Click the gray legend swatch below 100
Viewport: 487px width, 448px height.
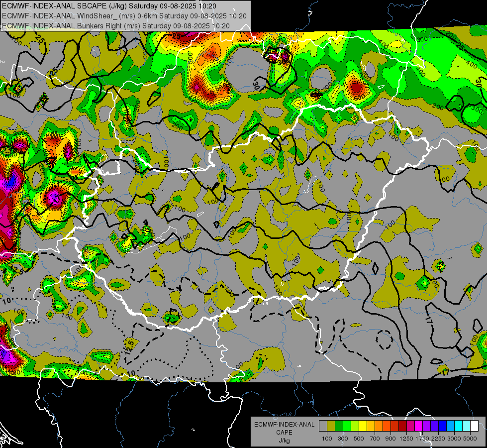point(323,426)
